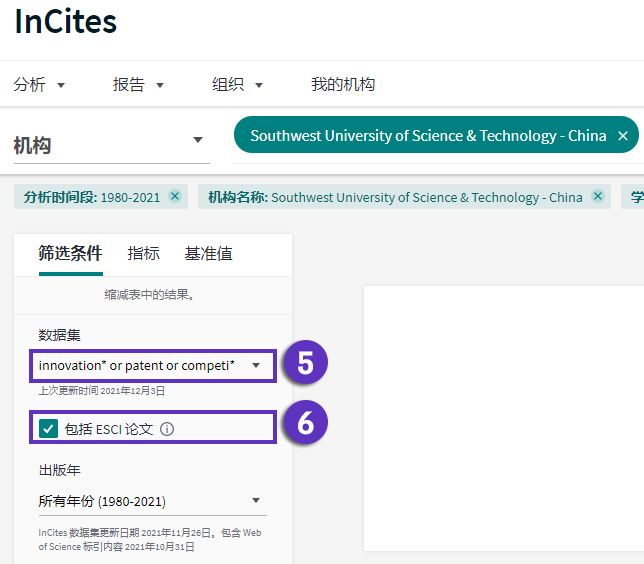Remove the 1980-2021 analysis period filter

click(175, 197)
